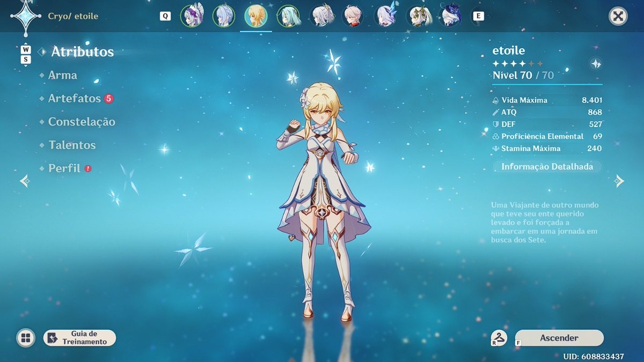Click the Nível 70 / 70 level text

[523, 75]
